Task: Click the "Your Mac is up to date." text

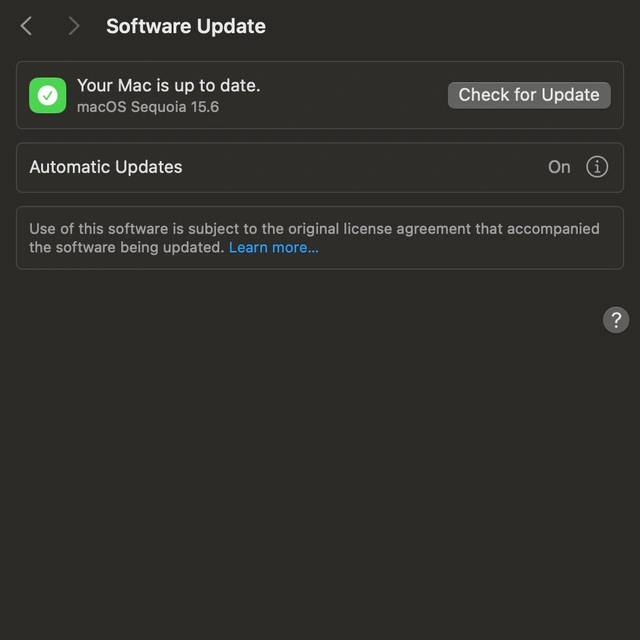Action: 169,86
